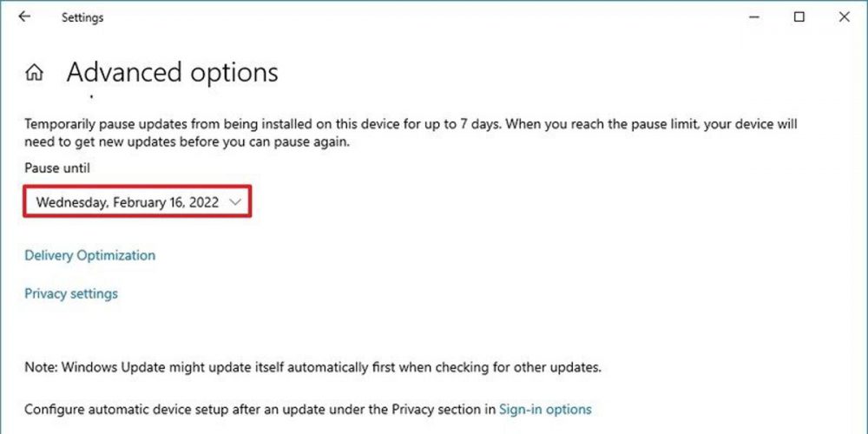Image resolution: width=868 pixels, height=434 pixels.
Task: Open the Privacy settings link
Action: 71,293
